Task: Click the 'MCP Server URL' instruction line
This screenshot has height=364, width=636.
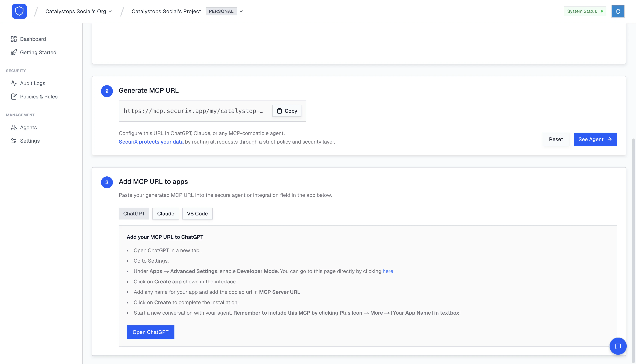Action: tap(217, 292)
